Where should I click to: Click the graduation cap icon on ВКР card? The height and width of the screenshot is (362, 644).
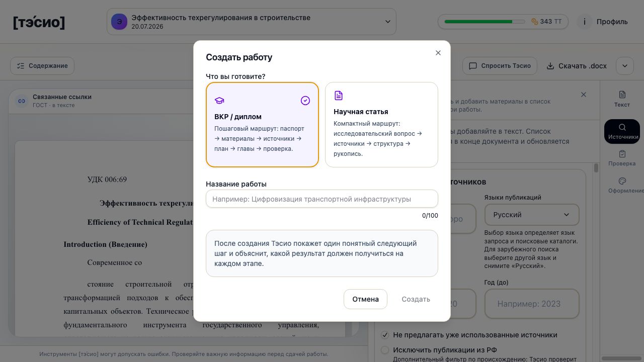(219, 101)
